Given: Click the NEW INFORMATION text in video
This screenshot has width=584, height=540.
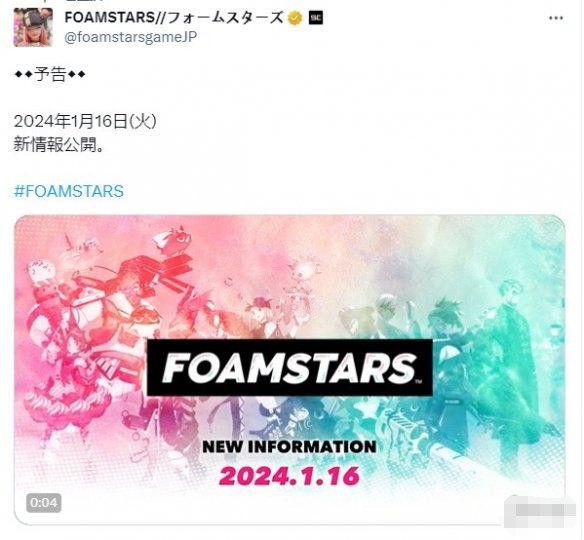Looking at the screenshot, I should click(x=289, y=447).
